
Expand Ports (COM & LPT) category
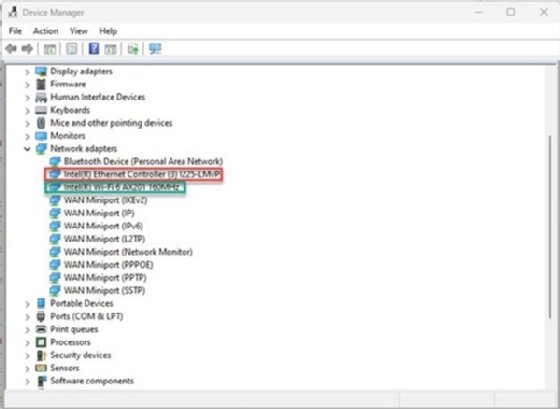28,317
